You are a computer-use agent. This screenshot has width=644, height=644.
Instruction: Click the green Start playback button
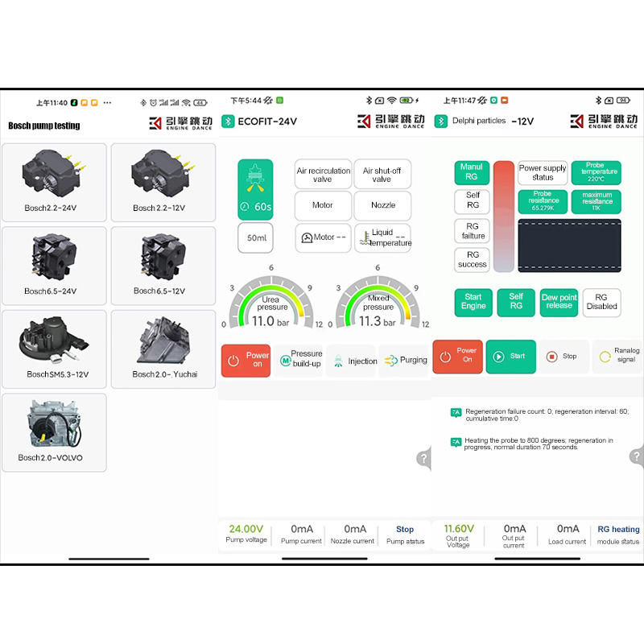[510, 357]
